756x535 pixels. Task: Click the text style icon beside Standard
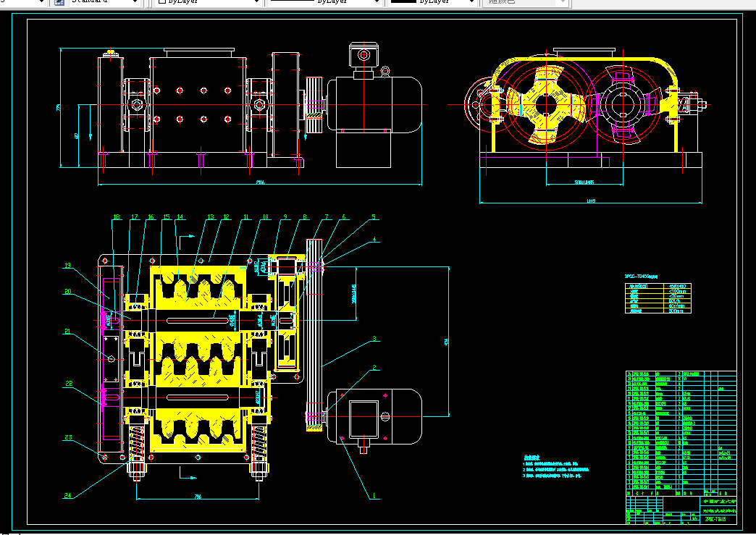59,2
